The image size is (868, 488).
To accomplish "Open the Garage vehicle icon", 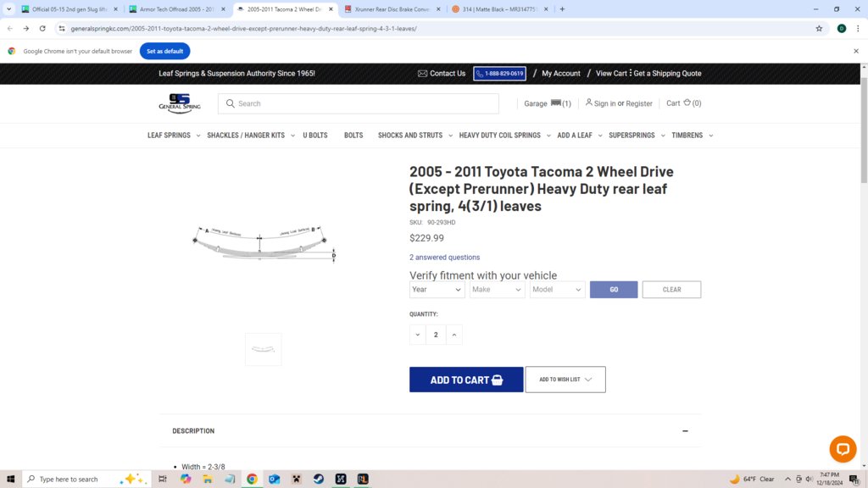I will pos(556,103).
